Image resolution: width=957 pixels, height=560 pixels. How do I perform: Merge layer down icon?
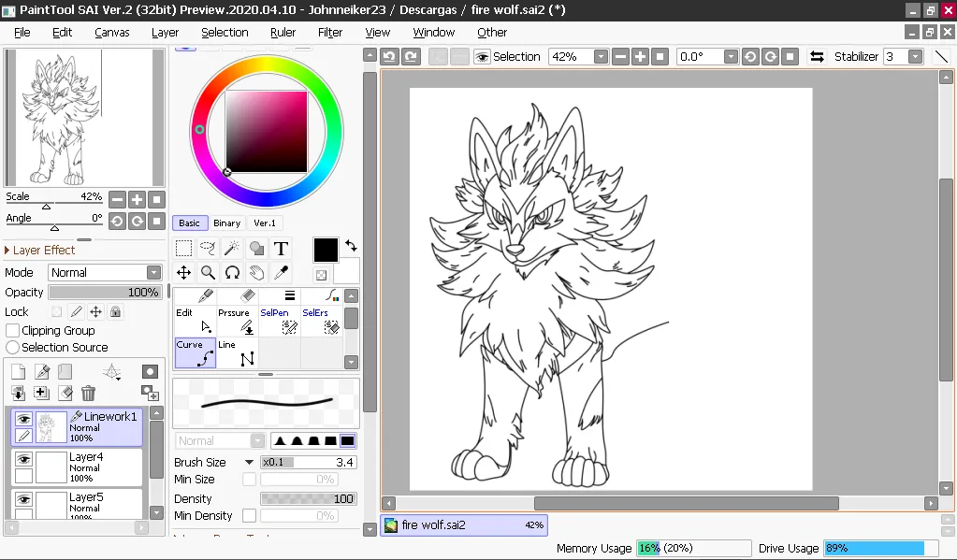pos(19,393)
